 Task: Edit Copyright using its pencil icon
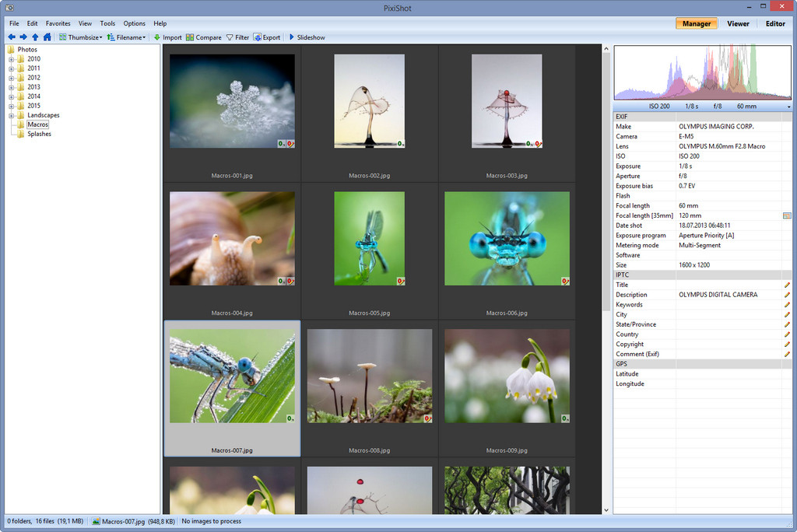coord(787,345)
